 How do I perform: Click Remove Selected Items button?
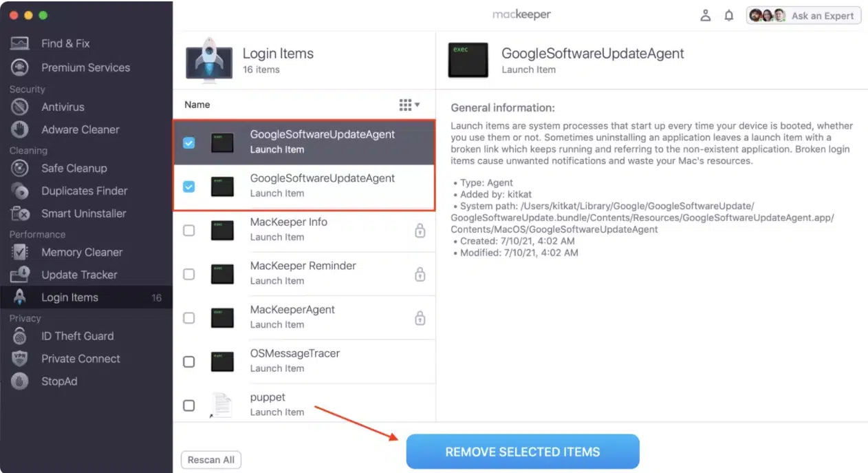[x=523, y=452]
